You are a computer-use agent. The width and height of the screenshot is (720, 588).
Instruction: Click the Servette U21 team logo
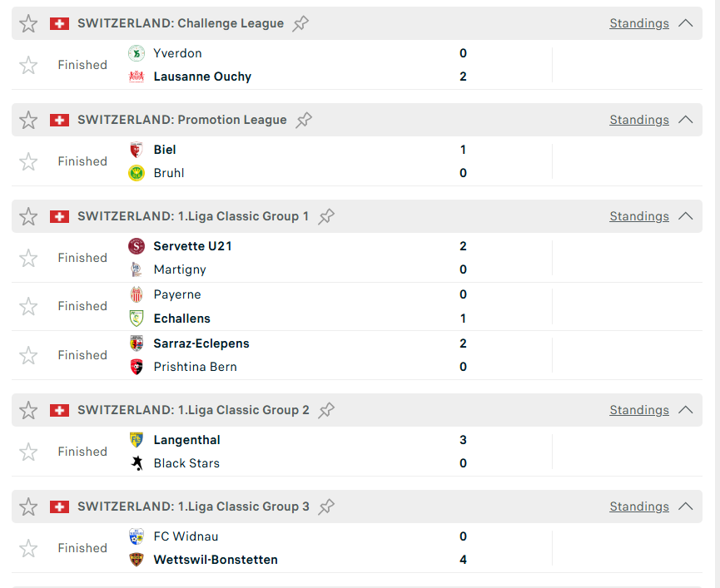137,246
